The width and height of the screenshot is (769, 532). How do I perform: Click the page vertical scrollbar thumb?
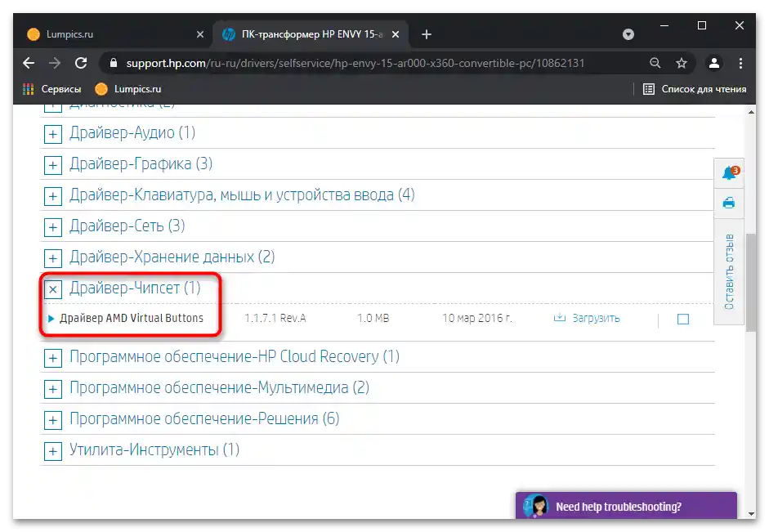point(751,283)
